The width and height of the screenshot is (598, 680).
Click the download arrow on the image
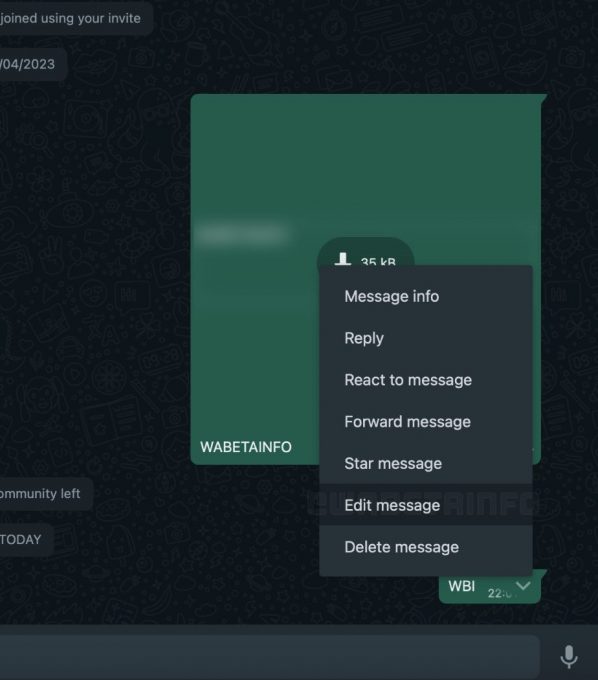coord(343,259)
